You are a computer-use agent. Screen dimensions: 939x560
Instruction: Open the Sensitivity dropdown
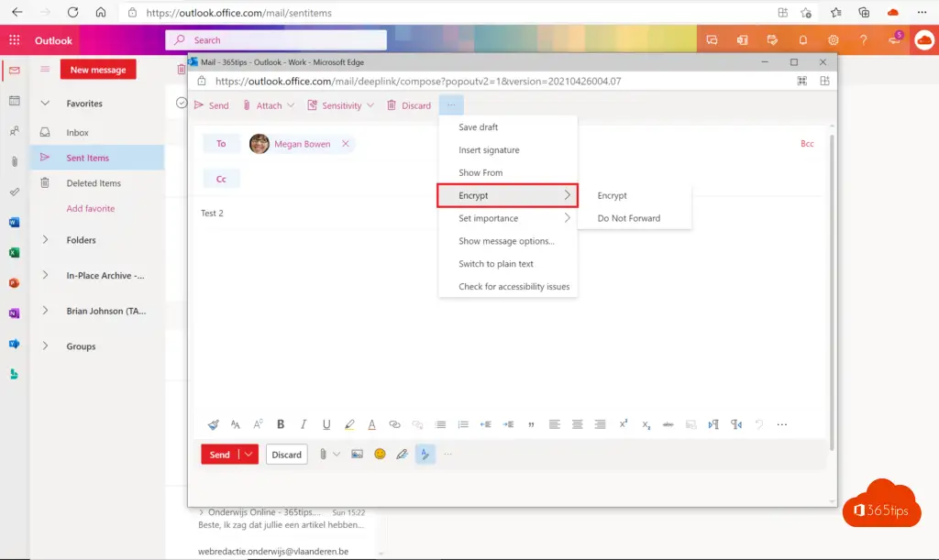point(341,105)
